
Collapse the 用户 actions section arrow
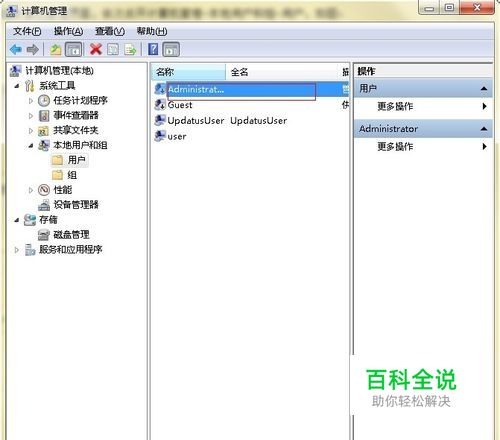click(x=484, y=89)
